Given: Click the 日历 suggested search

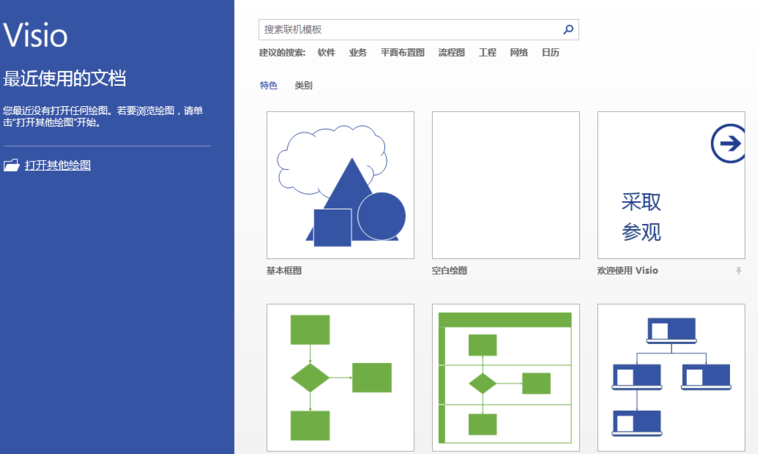Looking at the screenshot, I should click(x=550, y=53).
